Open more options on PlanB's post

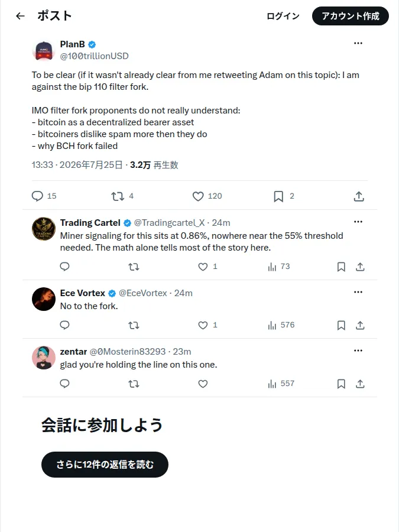358,43
